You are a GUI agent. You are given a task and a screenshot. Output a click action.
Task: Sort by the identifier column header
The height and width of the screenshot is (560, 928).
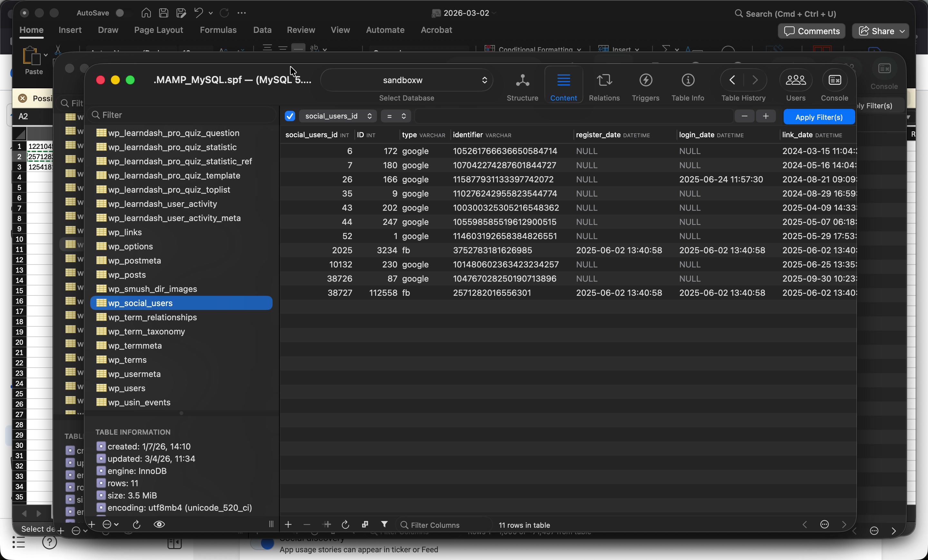coord(512,135)
